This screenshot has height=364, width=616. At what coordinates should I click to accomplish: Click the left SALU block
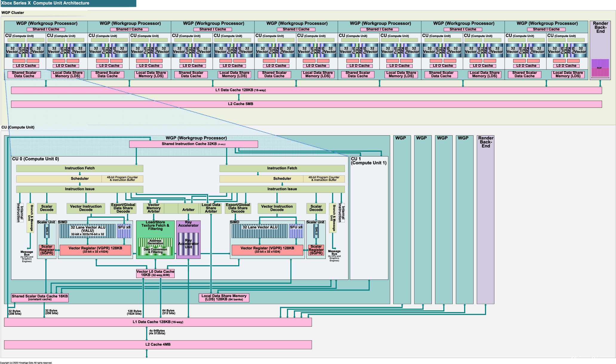coord(47,231)
